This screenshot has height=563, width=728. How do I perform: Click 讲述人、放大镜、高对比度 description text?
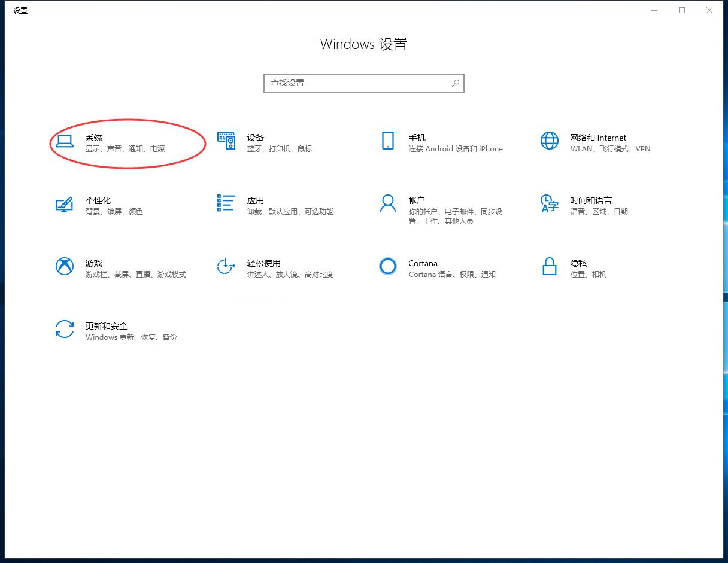(x=290, y=275)
